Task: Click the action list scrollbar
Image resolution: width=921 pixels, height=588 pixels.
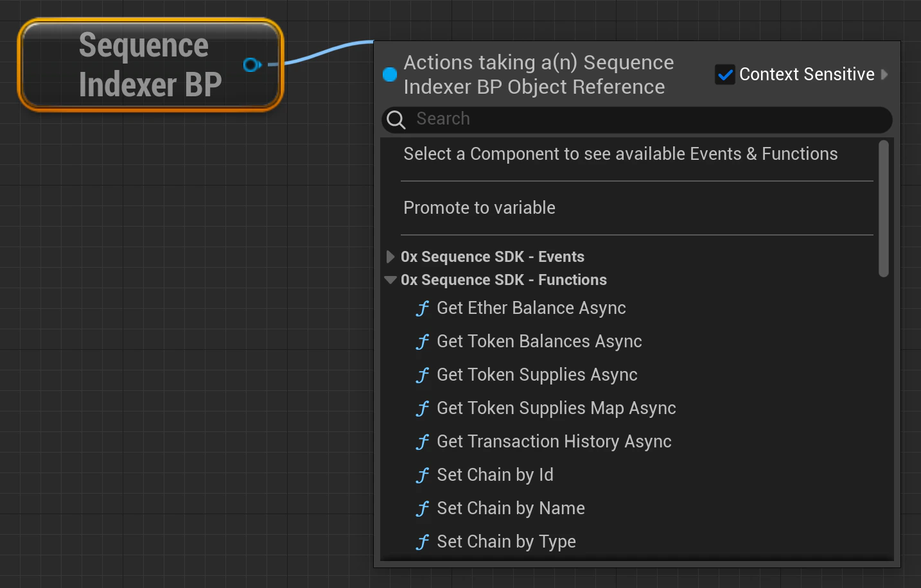Action: coord(884,209)
